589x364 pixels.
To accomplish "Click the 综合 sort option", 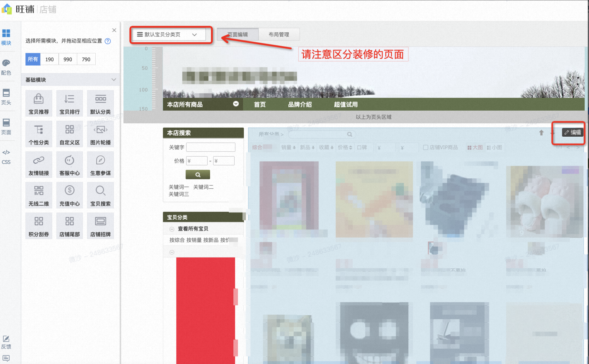I will [x=257, y=148].
